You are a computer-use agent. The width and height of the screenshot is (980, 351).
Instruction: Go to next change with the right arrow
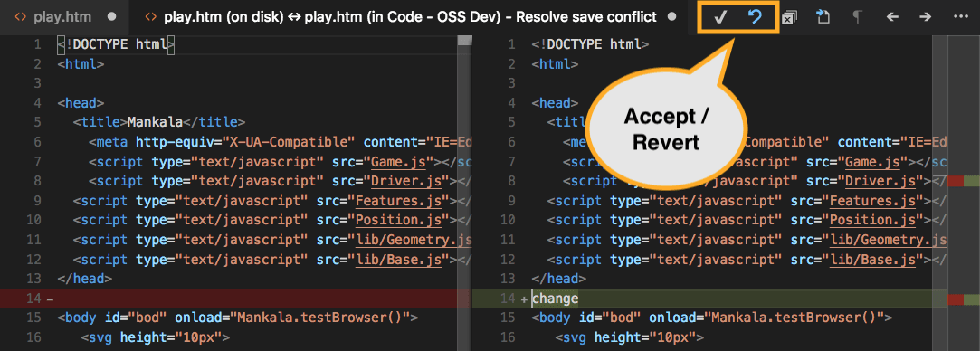click(926, 17)
